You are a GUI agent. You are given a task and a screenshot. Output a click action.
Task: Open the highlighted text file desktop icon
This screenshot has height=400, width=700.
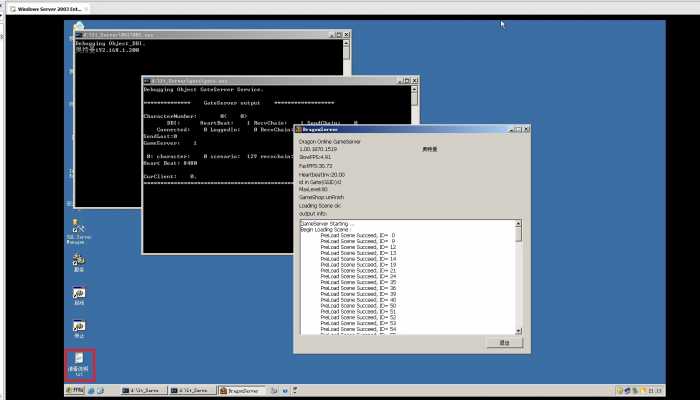point(78,361)
